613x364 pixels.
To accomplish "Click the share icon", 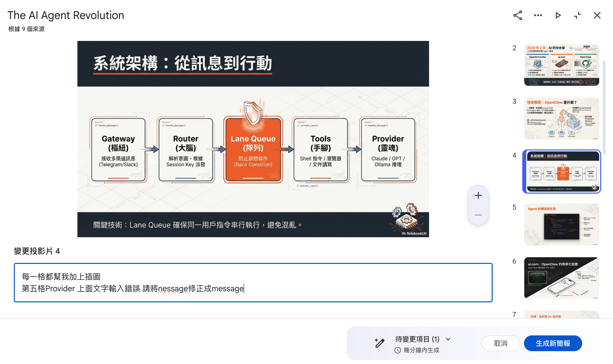I will 518,15.
